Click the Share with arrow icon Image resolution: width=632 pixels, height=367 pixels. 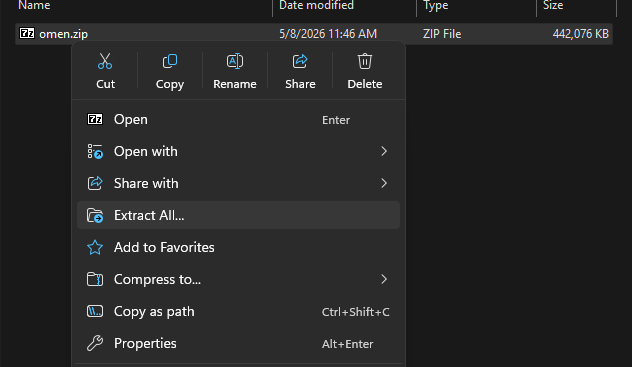coord(95,183)
